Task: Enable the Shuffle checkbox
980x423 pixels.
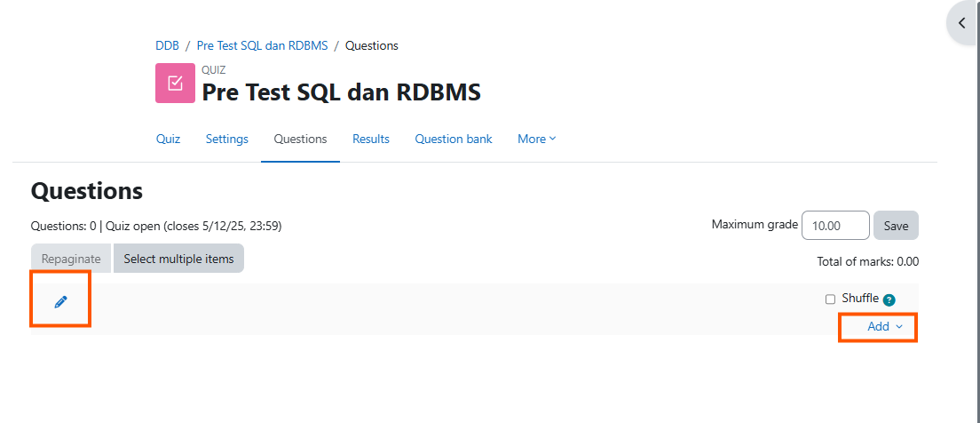Action: tap(831, 299)
